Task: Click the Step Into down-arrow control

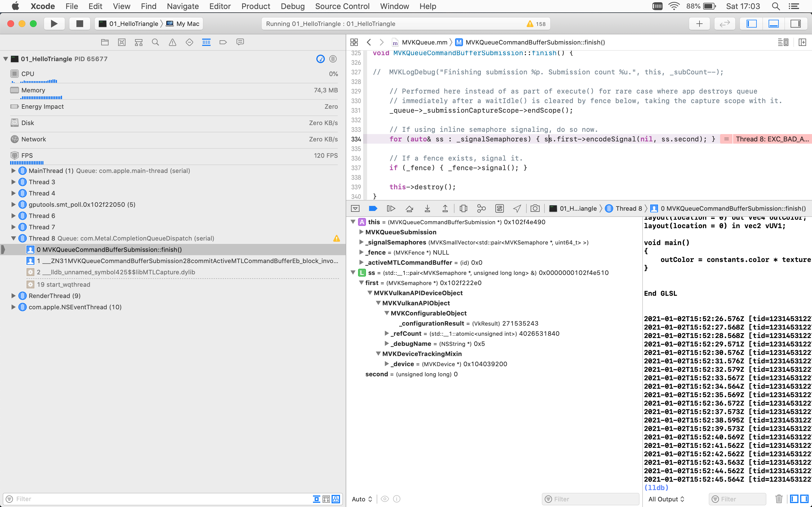Action: click(x=427, y=208)
